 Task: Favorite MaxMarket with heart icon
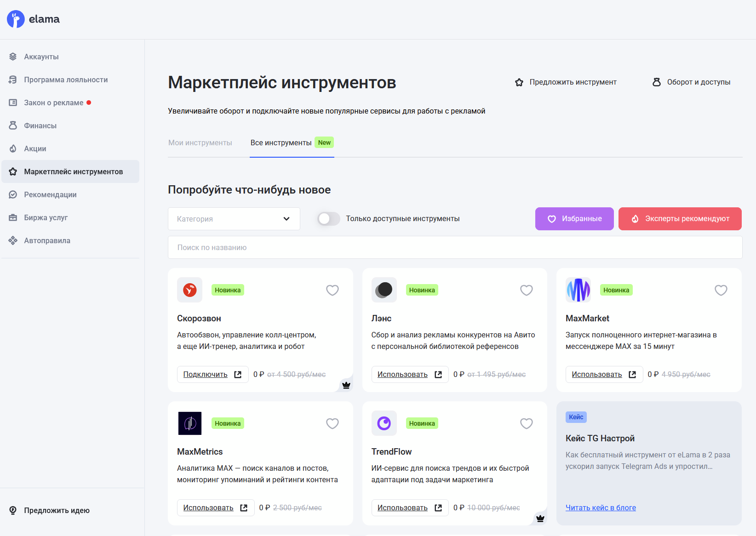[x=721, y=290]
